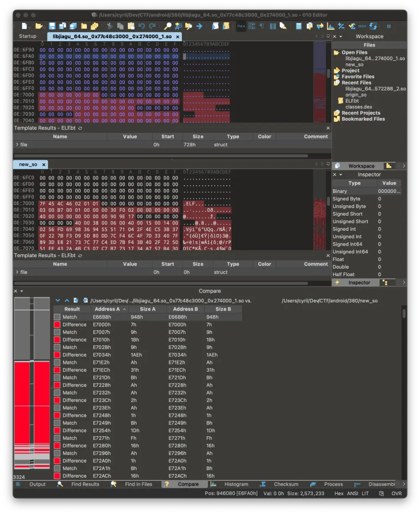The height and width of the screenshot is (514, 420).
Task: Expand file struct in new_so Template Results
Action: (x=17, y=272)
